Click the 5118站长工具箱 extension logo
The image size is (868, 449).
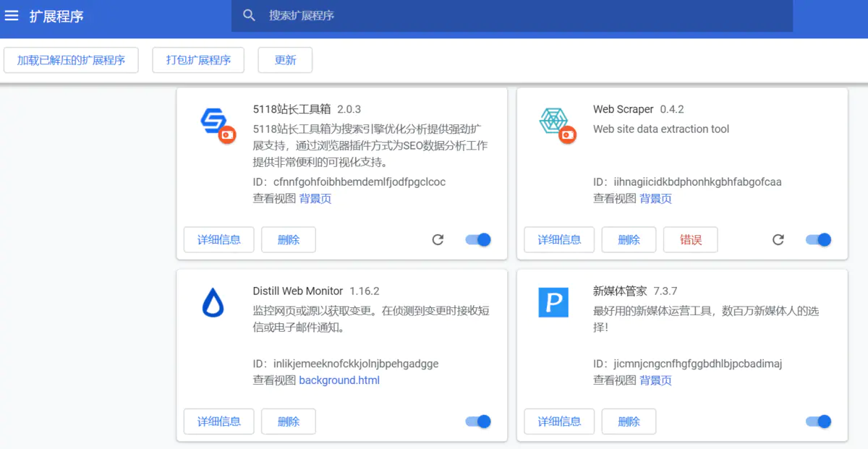point(213,120)
